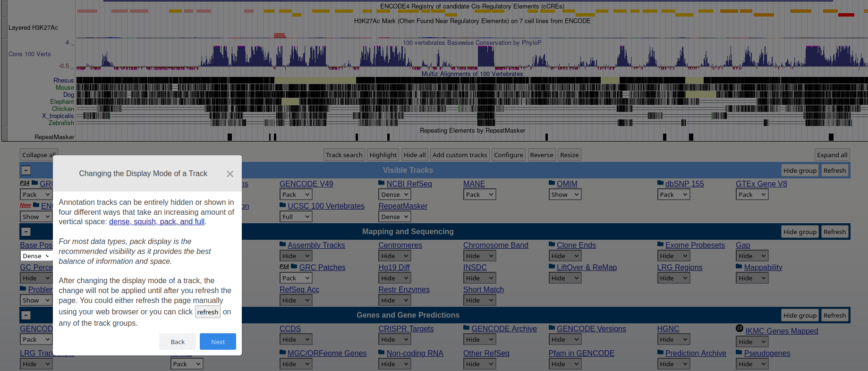Collapse the Genes and Gene Predictions group
Image resolution: width=868 pixels, height=371 pixels.
click(x=26, y=315)
